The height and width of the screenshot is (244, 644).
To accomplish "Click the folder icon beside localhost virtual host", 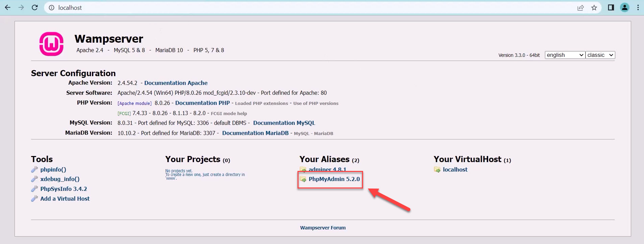I will 437,170.
